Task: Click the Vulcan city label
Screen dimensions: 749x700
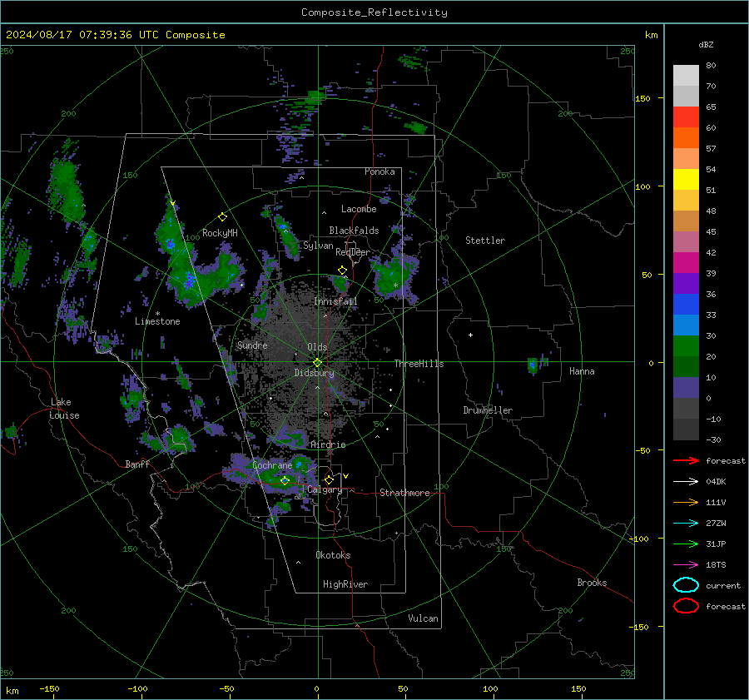Action: pyautogui.click(x=423, y=618)
